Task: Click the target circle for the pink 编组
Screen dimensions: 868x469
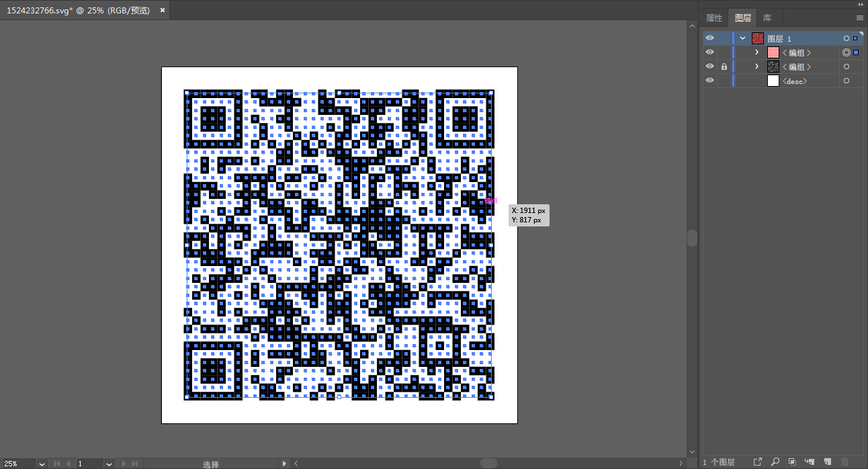Action: [847, 52]
